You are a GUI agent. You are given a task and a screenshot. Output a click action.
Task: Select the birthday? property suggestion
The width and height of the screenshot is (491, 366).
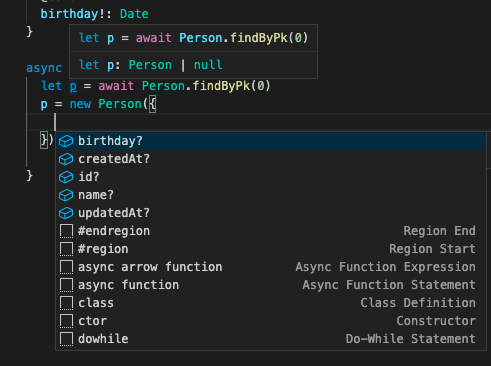[x=271, y=141]
